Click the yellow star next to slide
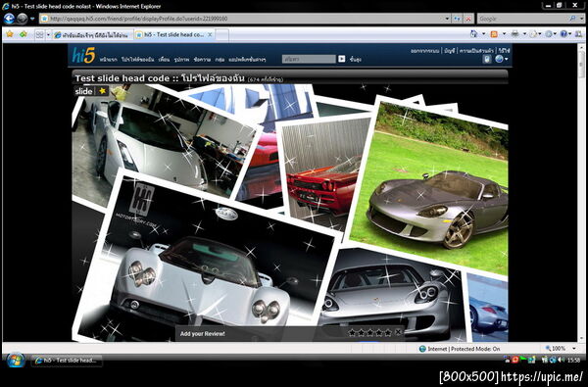This screenshot has width=588, height=387. click(102, 91)
